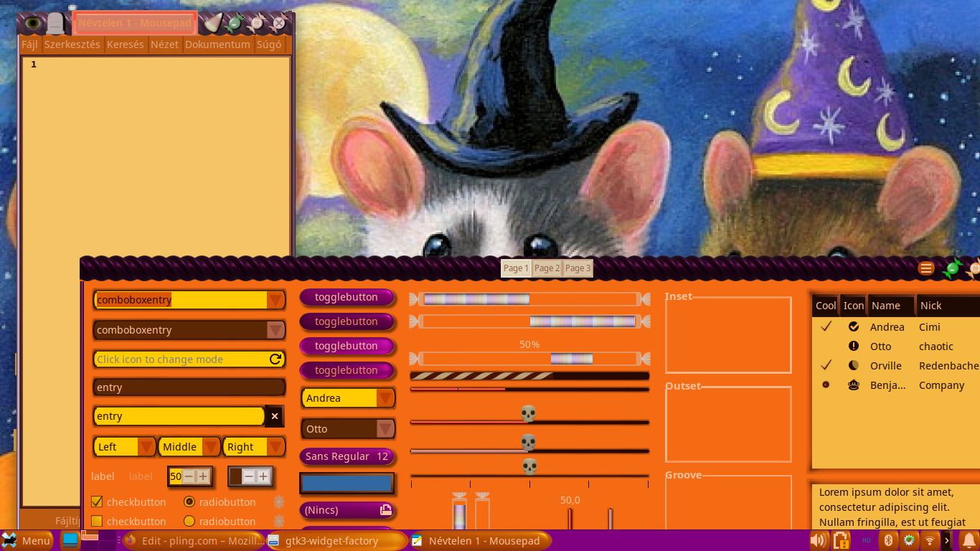
Task: Switch to Névtelen 1 - Mousepad taskbar button
Action: tap(480, 540)
